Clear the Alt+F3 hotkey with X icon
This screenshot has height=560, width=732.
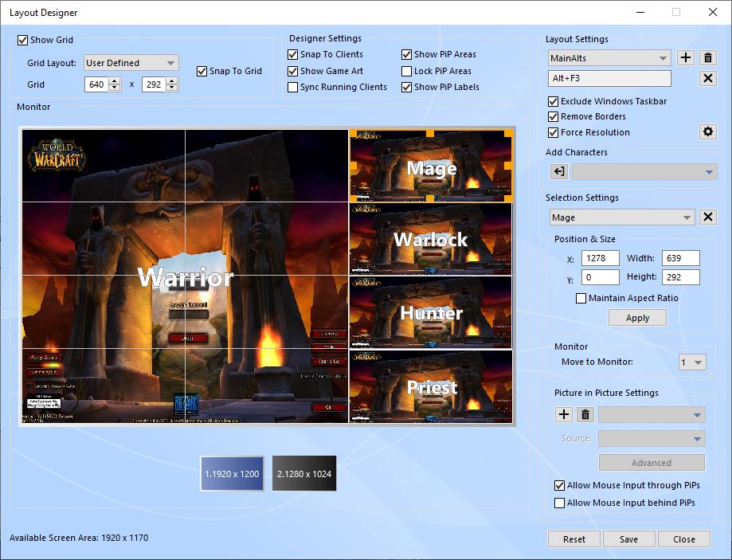pos(707,78)
